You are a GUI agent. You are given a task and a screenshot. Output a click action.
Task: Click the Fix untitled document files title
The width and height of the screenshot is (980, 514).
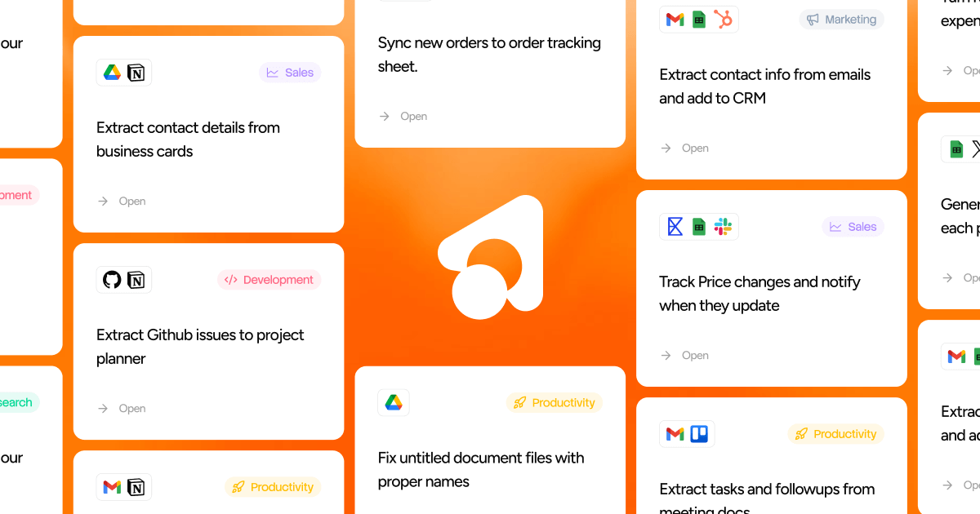click(x=481, y=469)
